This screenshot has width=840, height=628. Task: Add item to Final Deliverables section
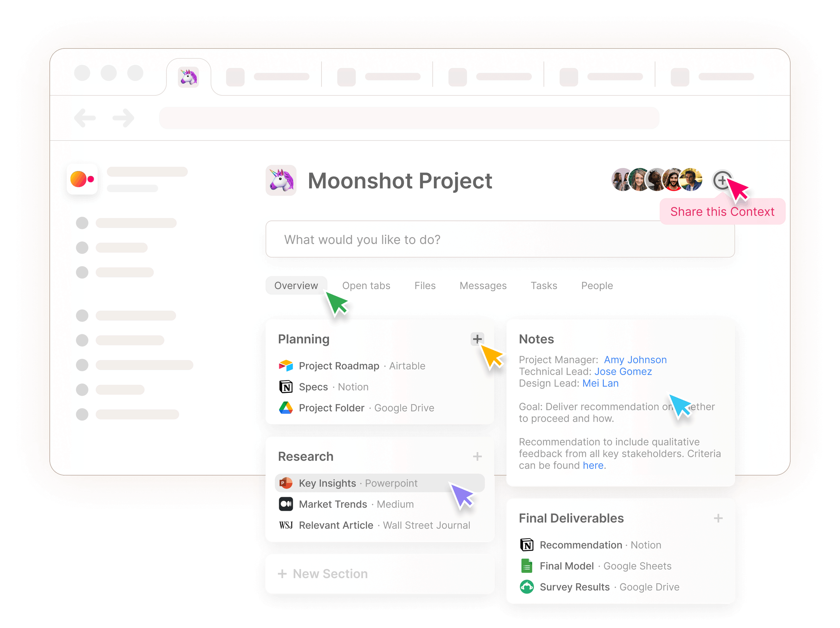(718, 518)
